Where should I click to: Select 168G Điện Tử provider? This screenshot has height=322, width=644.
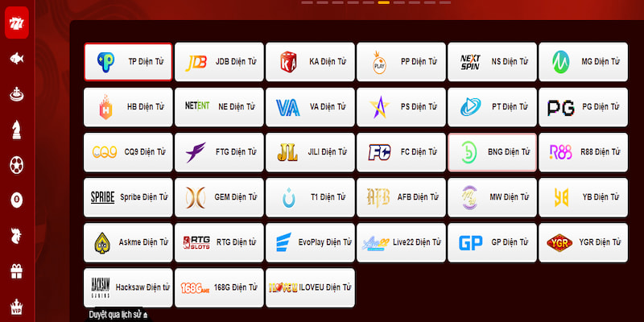tap(219, 287)
